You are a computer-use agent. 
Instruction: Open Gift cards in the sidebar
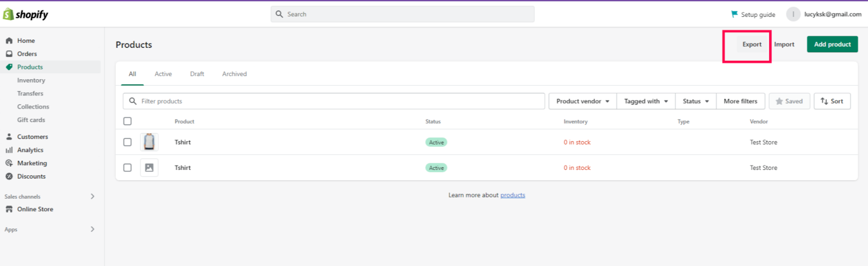tap(31, 120)
